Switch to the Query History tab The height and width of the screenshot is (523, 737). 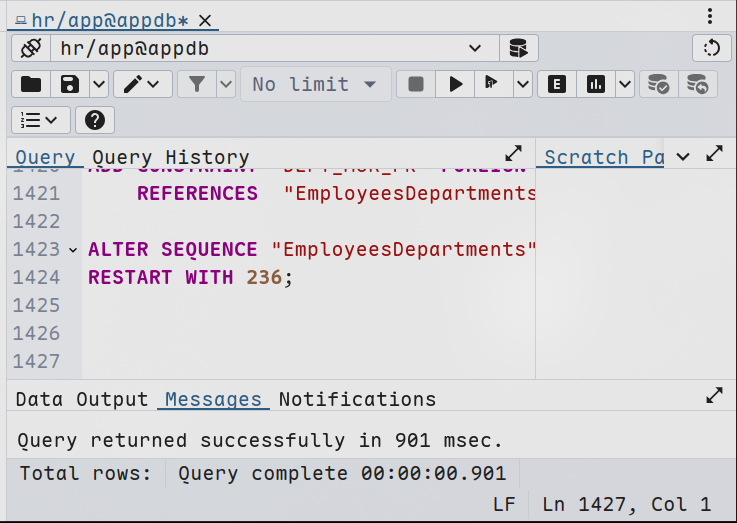point(170,157)
